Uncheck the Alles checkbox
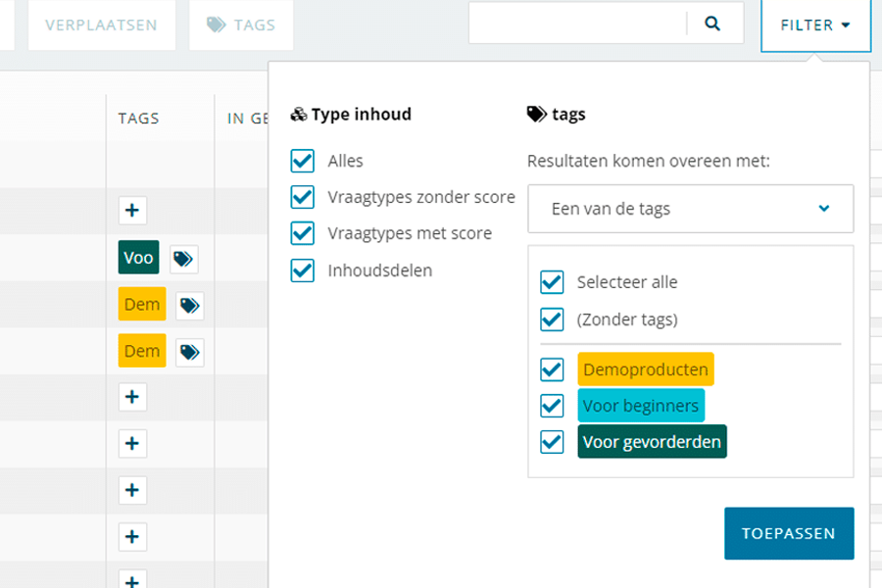This screenshot has width=882, height=588. tap(303, 161)
